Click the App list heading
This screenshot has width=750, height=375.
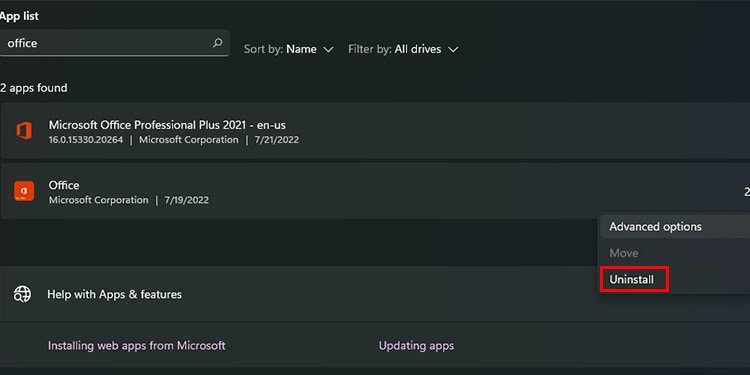[19, 16]
